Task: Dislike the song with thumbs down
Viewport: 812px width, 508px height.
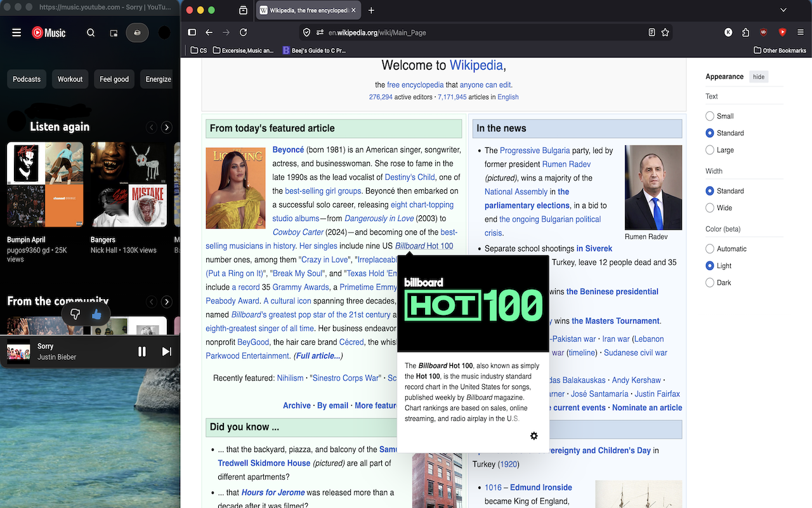Action: [x=75, y=314]
